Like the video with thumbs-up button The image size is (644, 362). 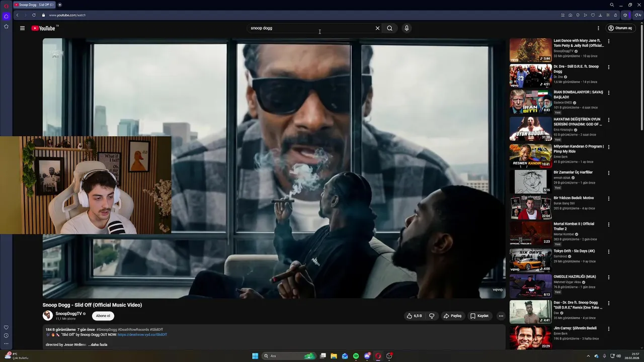[x=415, y=316]
